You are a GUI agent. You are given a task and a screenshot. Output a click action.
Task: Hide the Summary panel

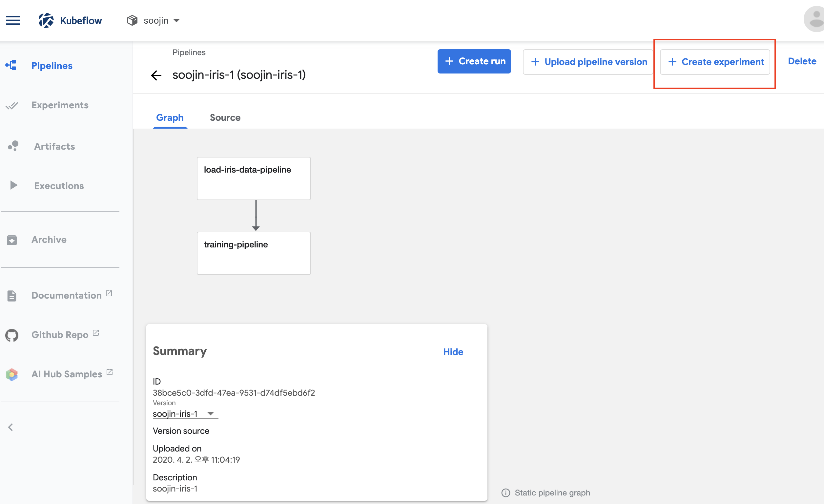pyautogui.click(x=453, y=351)
